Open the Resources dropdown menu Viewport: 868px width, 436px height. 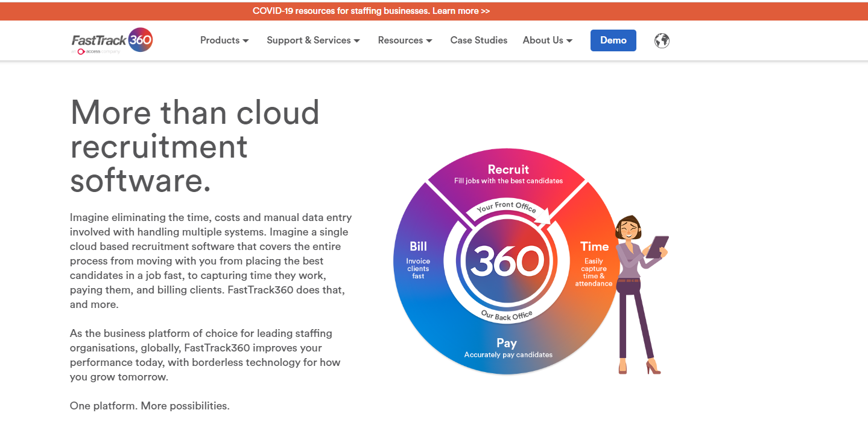tap(405, 40)
